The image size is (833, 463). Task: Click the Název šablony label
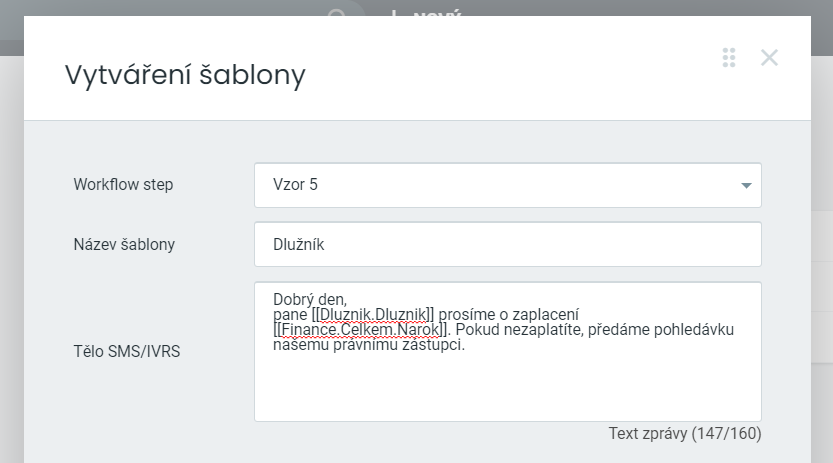click(x=124, y=244)
